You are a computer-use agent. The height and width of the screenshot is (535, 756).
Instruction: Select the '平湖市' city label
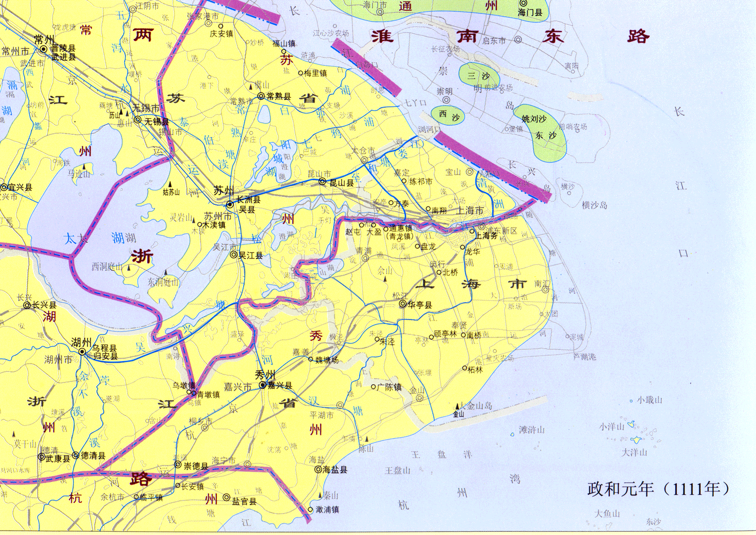321,416
